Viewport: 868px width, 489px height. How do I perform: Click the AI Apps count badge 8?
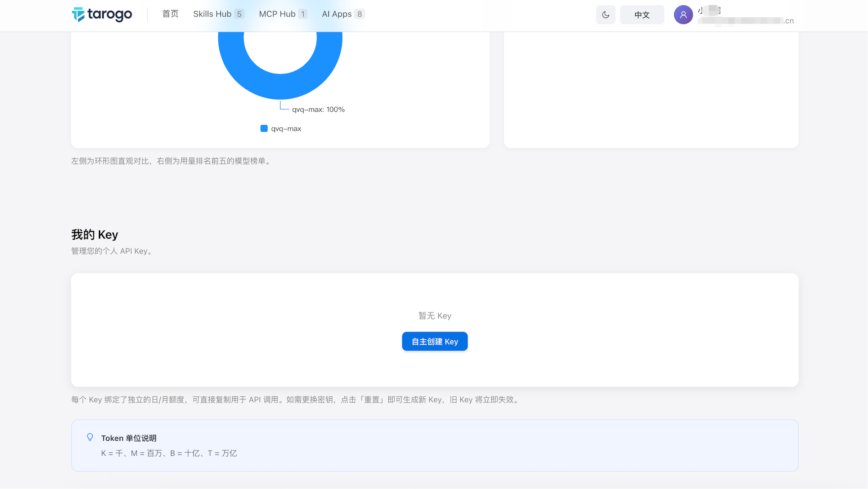coord(359,14)
